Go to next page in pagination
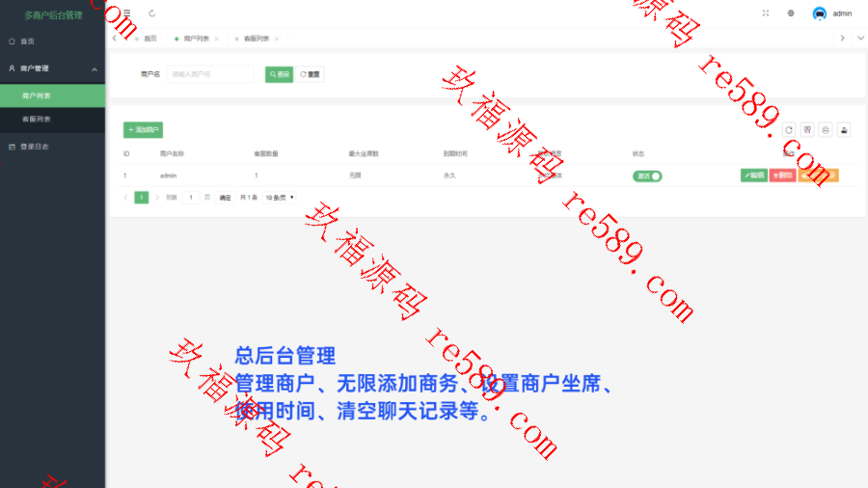The height and width of the screenshot is (488, 868). pos(157,198)
